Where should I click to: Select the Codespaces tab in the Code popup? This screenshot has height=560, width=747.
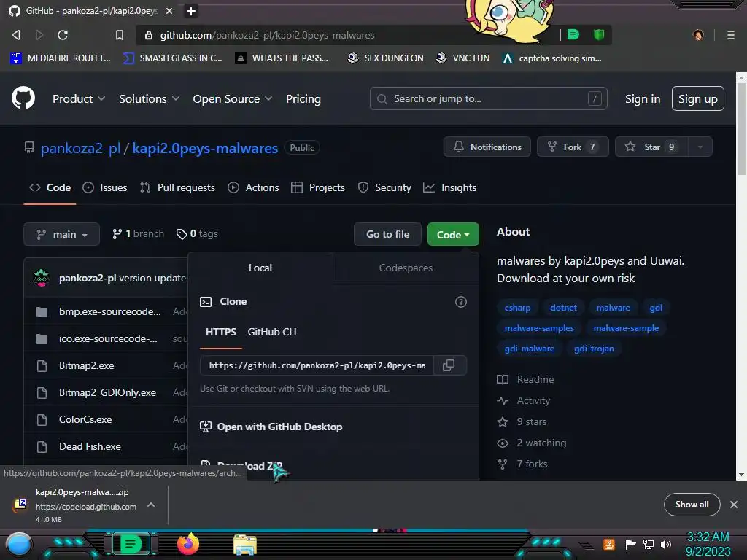(x=406, y=268)
